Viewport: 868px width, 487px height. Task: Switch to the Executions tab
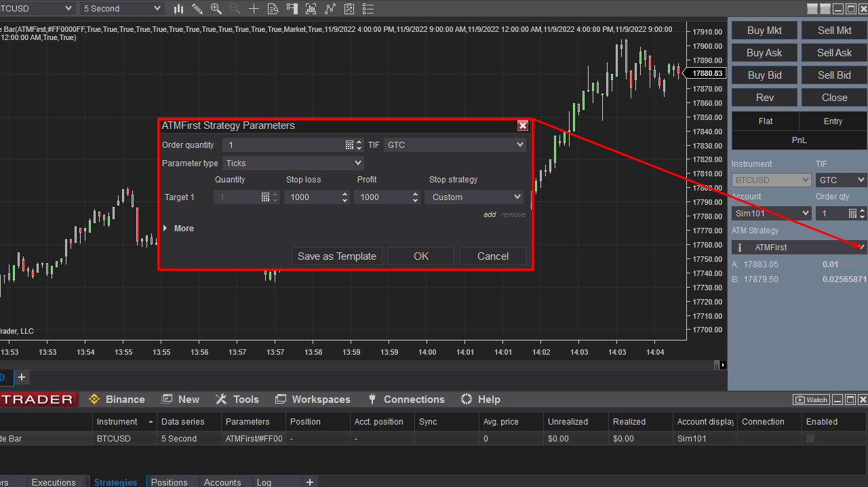pyautogui.click(x=54, y=482)
